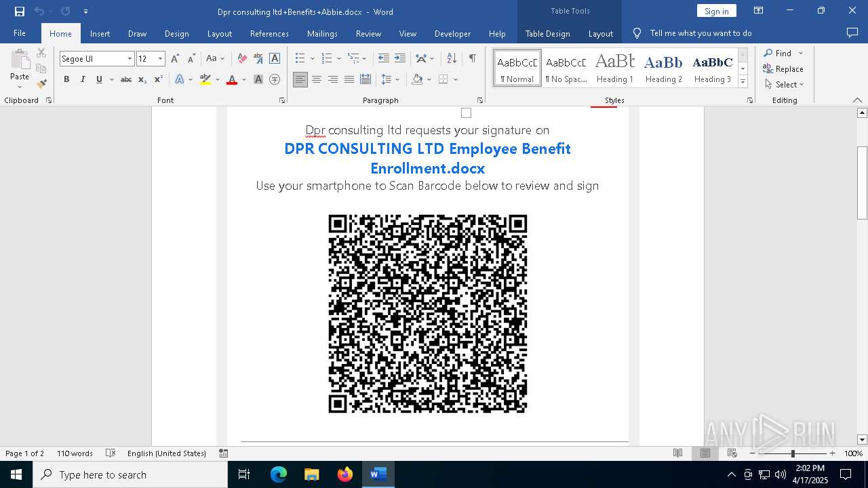Open the Borders dropdown
Viewport: 868px width, 488px height.
coord(456,79)
